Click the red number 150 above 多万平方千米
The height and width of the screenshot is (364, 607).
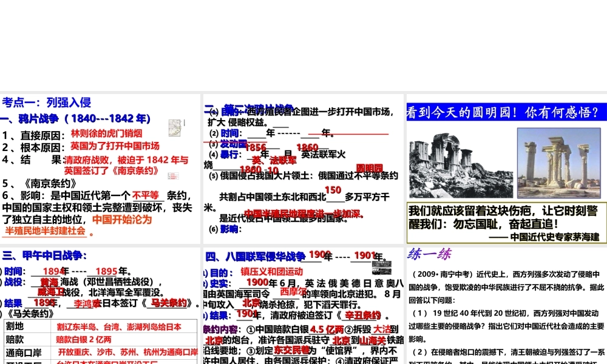pyautogui.click(x=333, y=190)
